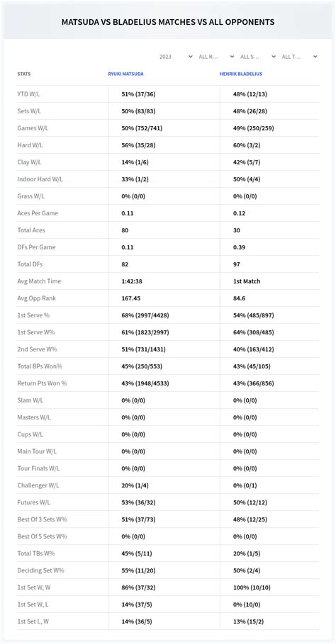
Task: Click the Futures W/L row label
Action: [34, 503]
